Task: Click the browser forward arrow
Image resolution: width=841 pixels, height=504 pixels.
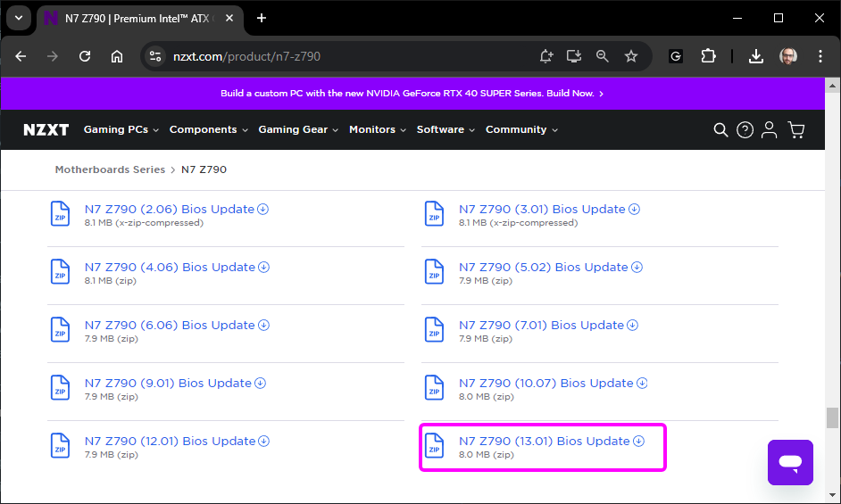Action: (x=52, y=56)
